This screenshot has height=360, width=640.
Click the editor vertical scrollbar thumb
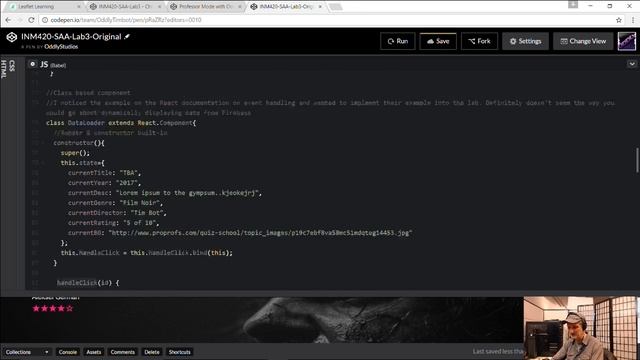coord(637,160)
